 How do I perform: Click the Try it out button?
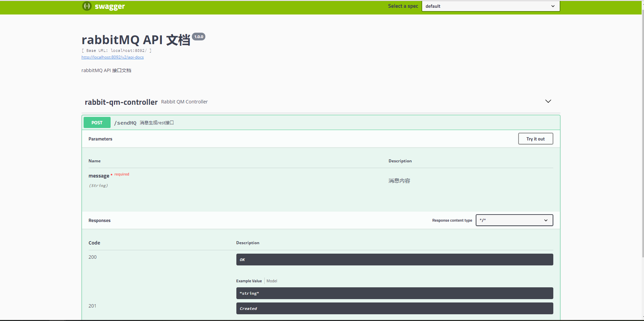(535, 139)
